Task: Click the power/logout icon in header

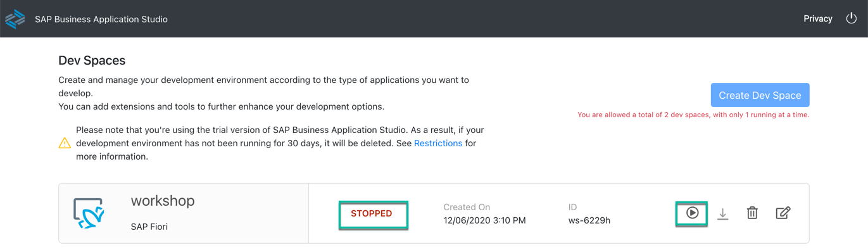Action: (852, 18)
